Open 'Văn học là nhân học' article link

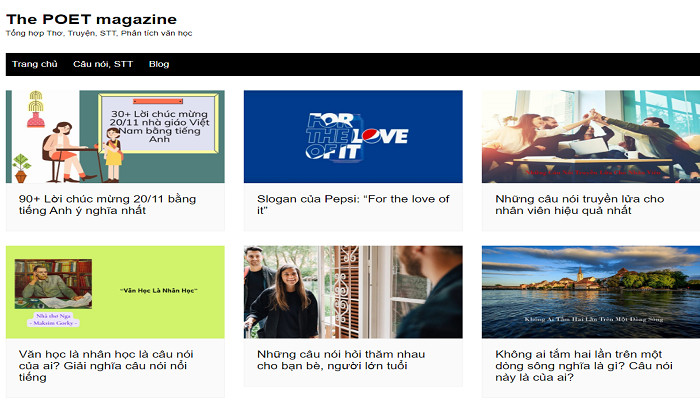point(107,365)
